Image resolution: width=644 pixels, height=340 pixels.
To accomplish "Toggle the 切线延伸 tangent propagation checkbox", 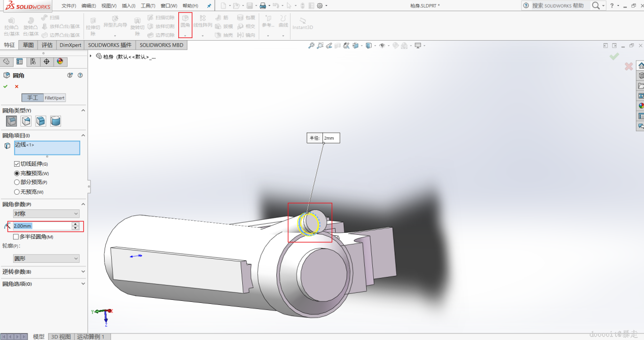I will click(17, 164).
